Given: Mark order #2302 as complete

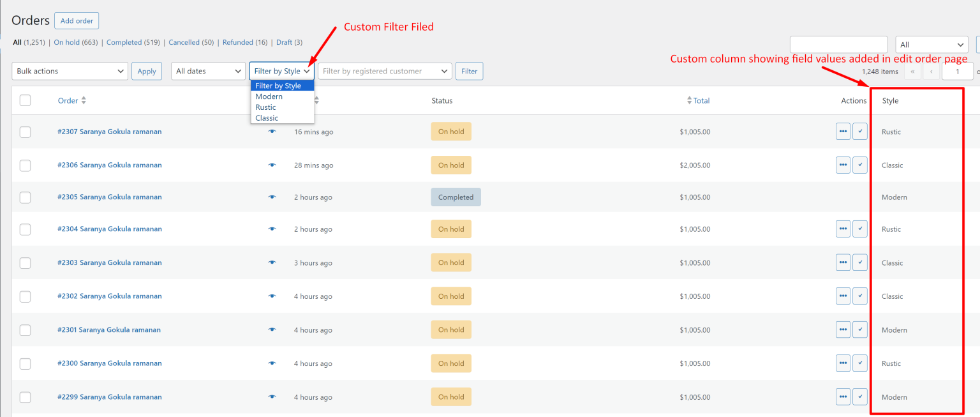Looking at the screenshot, I should point(859,296).
